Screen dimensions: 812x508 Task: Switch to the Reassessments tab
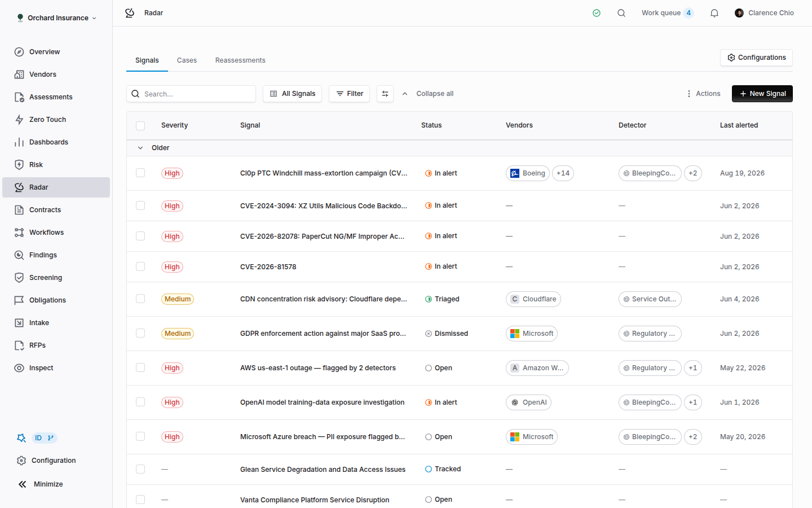[240, 60]
